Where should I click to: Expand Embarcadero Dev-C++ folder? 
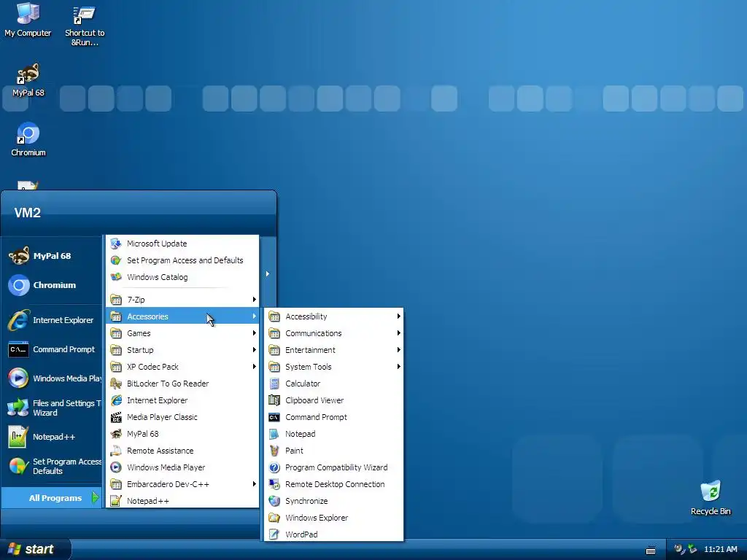tap(182, 484)
